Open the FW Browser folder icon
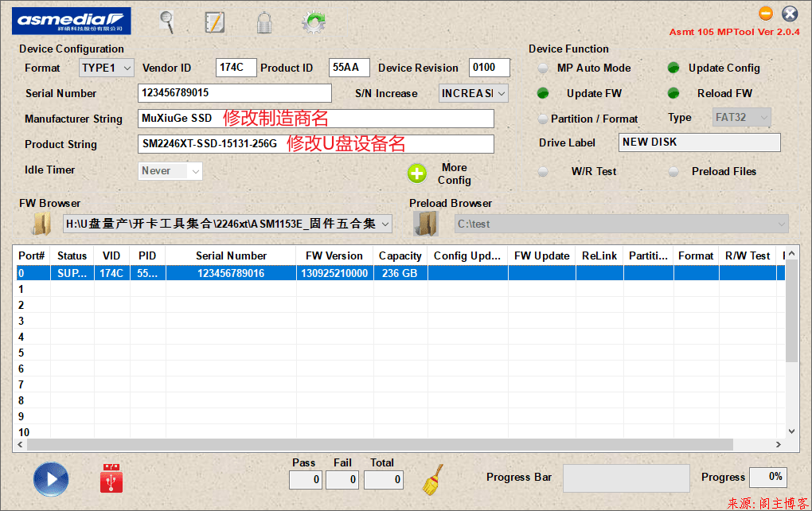Viewport: 812px width, 511px height. (41, 223)
